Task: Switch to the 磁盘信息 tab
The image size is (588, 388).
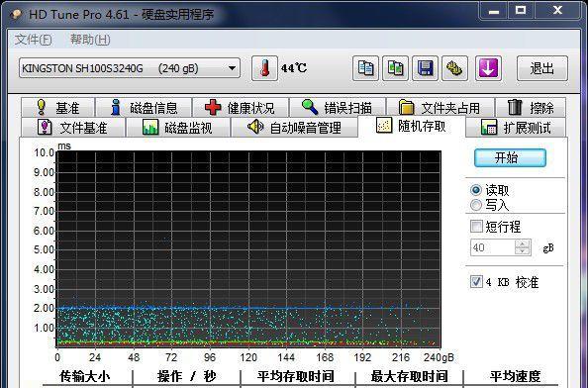Action: click(x=144, y=108)
